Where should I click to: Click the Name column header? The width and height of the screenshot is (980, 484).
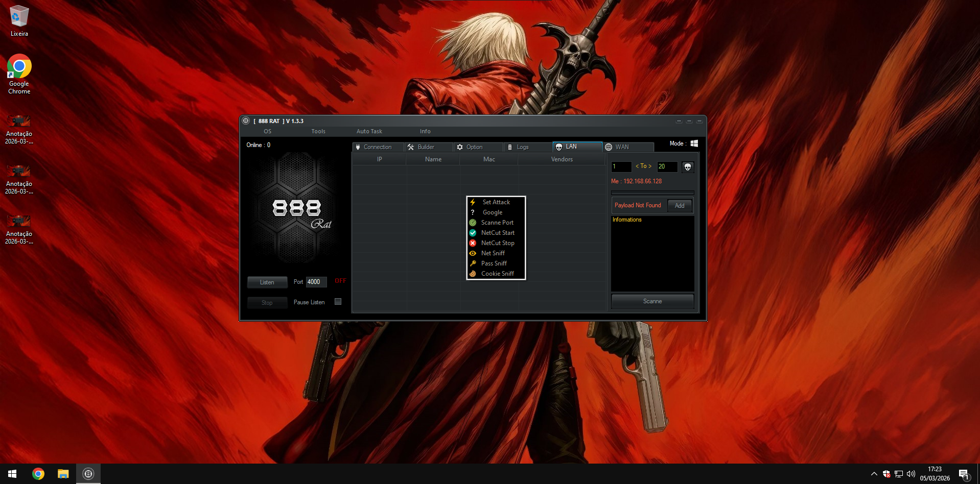(433, 159)
